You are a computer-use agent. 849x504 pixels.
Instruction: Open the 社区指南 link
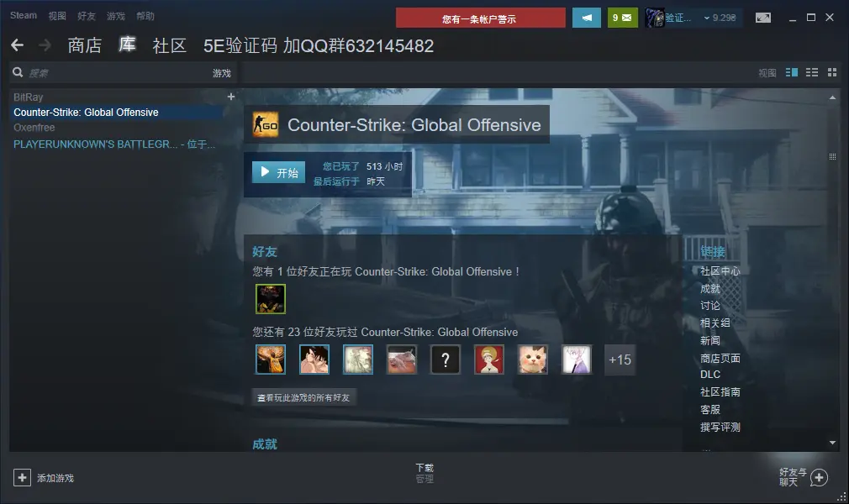[720, 391]
